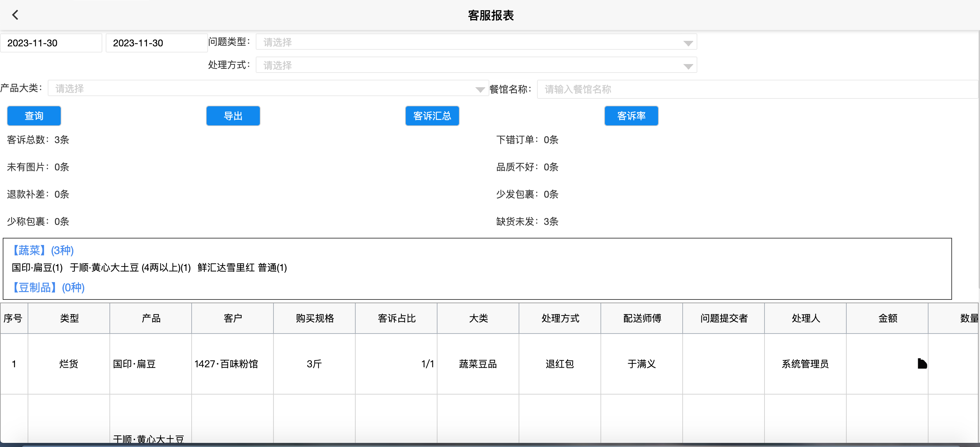Click the 少发包裹：0条 statistic
The height and width of the screenshot is (447, 980).
pos(527,195)
